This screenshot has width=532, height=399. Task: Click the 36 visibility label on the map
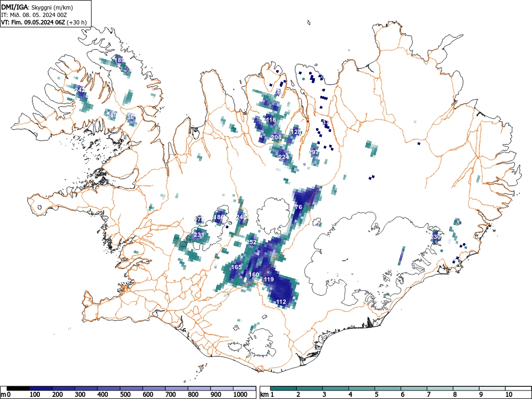[130, 117]
